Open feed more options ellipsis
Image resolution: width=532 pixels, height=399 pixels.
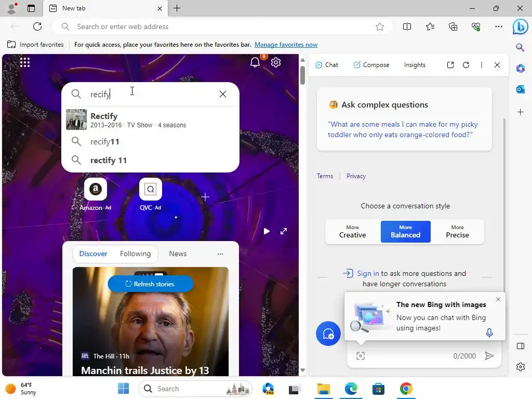tap(220, 254)
